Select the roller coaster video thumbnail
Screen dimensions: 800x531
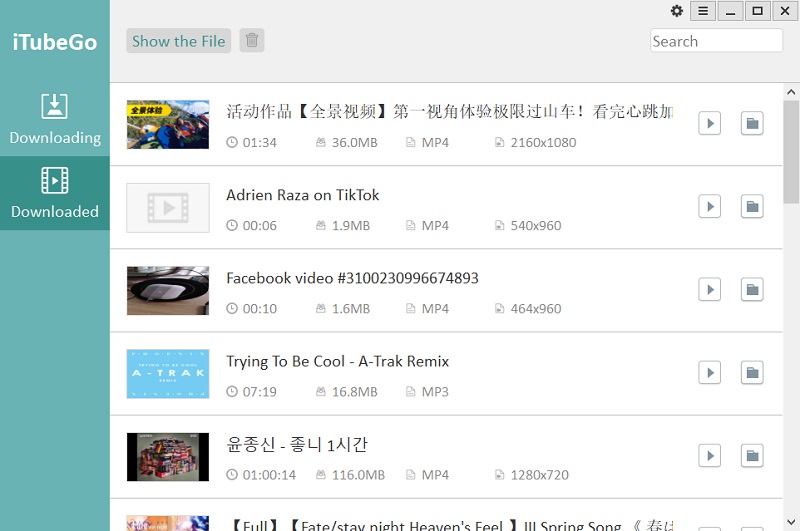point(168,124)
